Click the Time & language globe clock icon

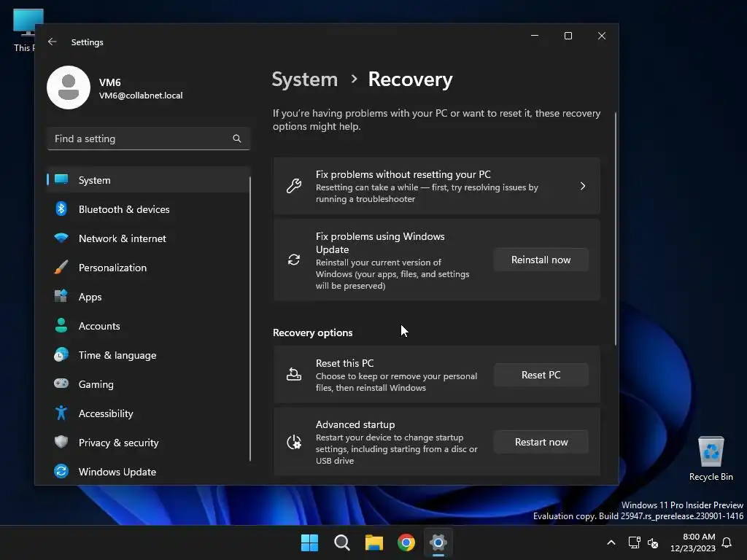point(61,355)
